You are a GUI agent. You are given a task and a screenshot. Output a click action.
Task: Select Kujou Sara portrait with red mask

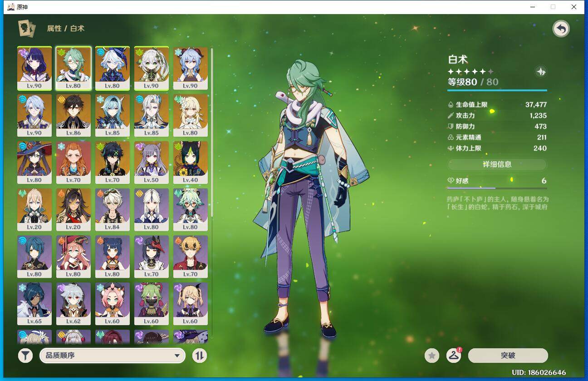pyautogui.click(x=152, y=257)
